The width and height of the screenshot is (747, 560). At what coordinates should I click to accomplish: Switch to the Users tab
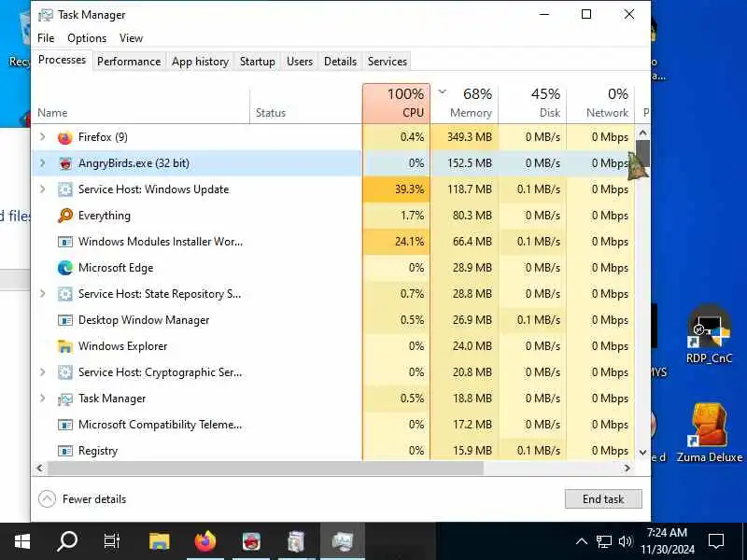point(300,62)
